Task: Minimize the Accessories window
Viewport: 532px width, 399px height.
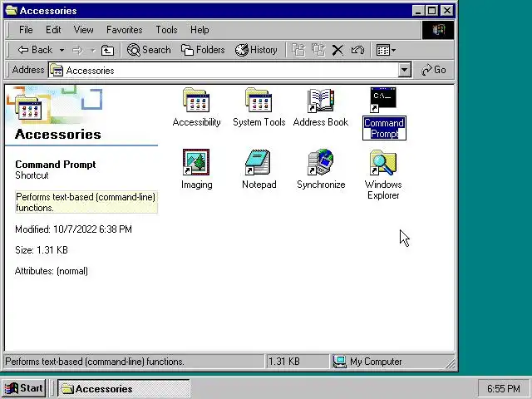Action: [x=418, y=11]
